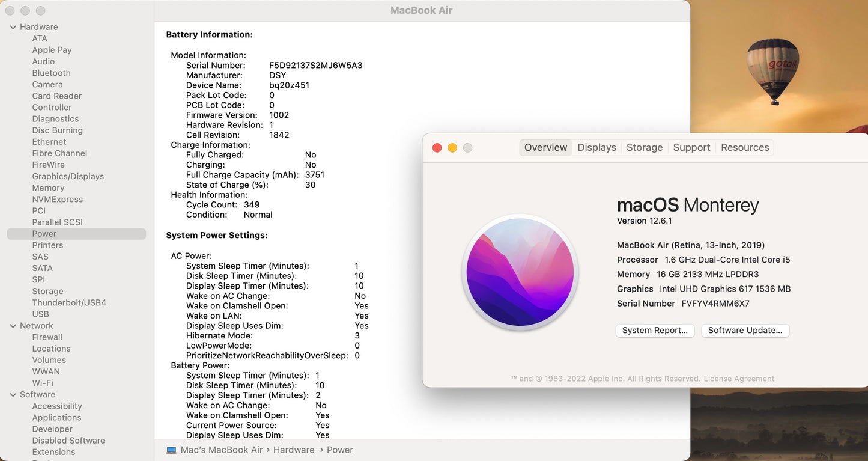Select SPI in the sidebar
The width and height of the screenshot is (868, 461).
tap(38, 279)
